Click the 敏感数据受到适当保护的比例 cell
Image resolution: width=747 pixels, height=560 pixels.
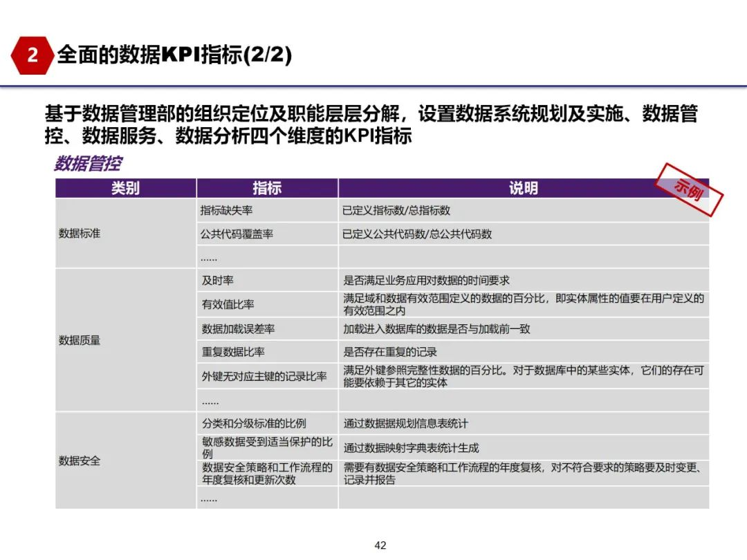click(267, 447)
